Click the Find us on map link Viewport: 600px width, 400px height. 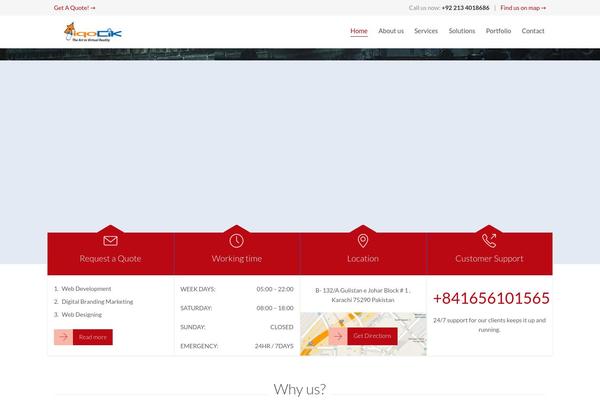pos(523,8)
